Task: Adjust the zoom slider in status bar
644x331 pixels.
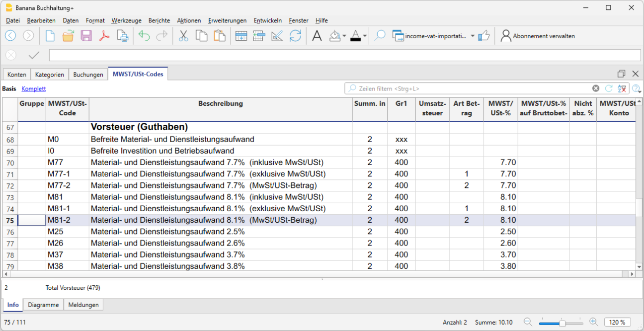Action: [562, 323]
